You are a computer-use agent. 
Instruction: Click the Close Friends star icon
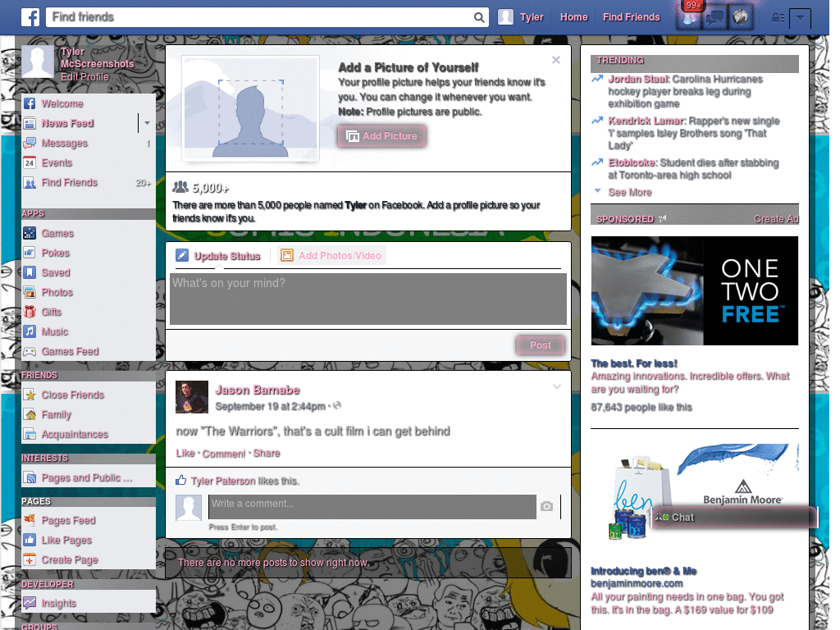(x=30, y=395)
